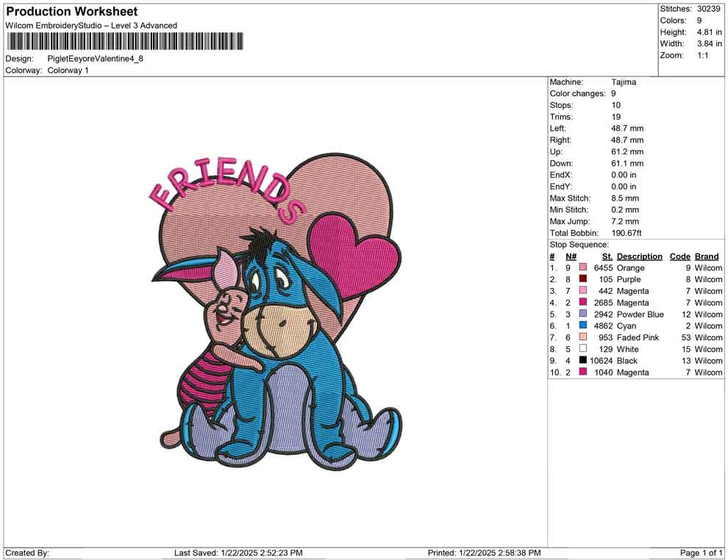Click the "Created By:" footer label
Image resolution: width=728 pixels, height=560 pixels.
point(27,553)
